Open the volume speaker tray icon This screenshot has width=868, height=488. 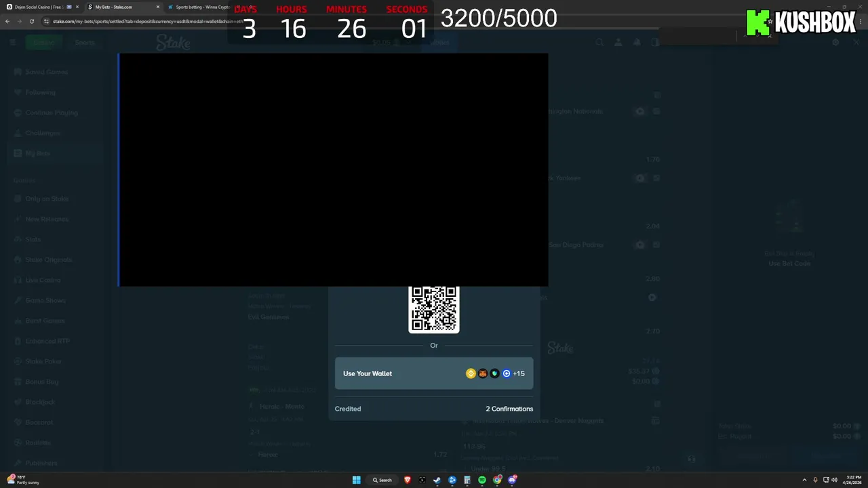point(834,480)
